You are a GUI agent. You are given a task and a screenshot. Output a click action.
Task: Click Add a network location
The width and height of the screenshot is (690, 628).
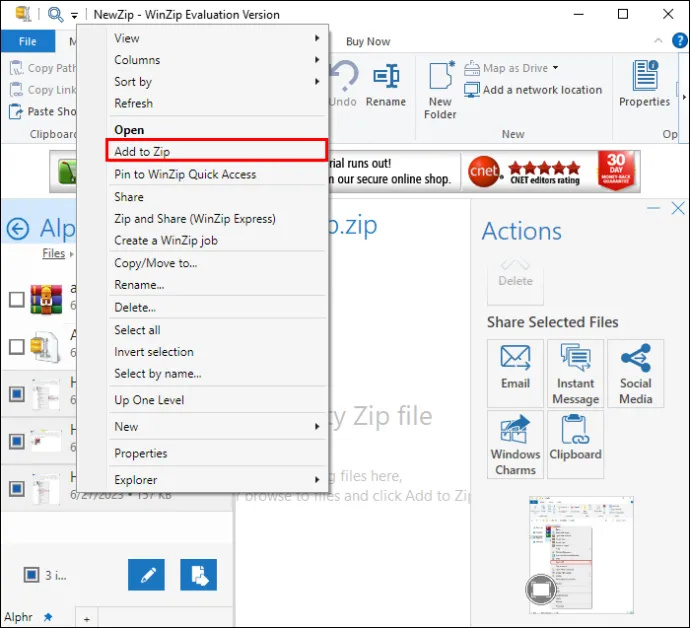[533, 90]
